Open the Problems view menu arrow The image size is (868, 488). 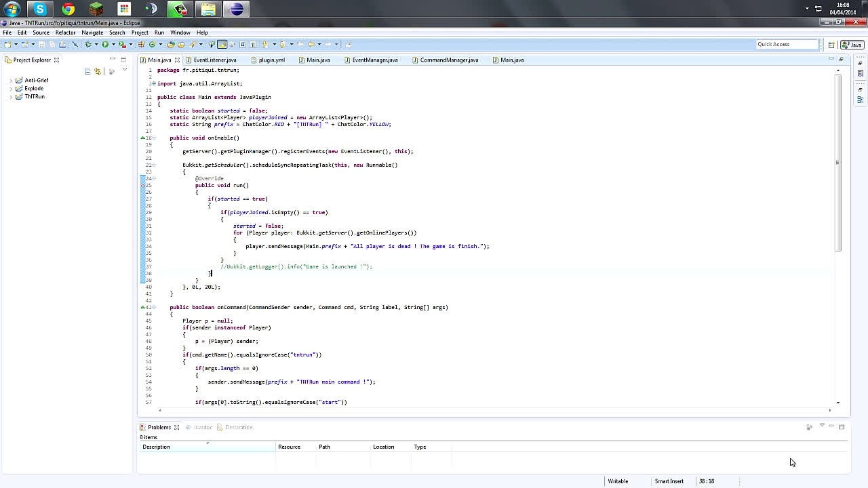[822, 426]
